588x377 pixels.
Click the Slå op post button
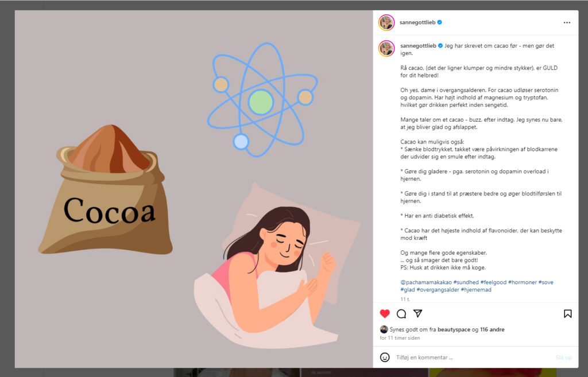564,357
